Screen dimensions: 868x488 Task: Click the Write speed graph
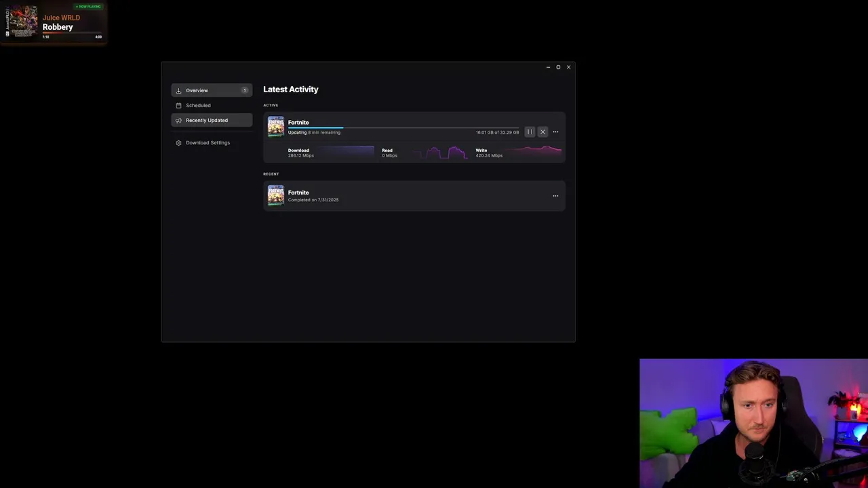534,152
